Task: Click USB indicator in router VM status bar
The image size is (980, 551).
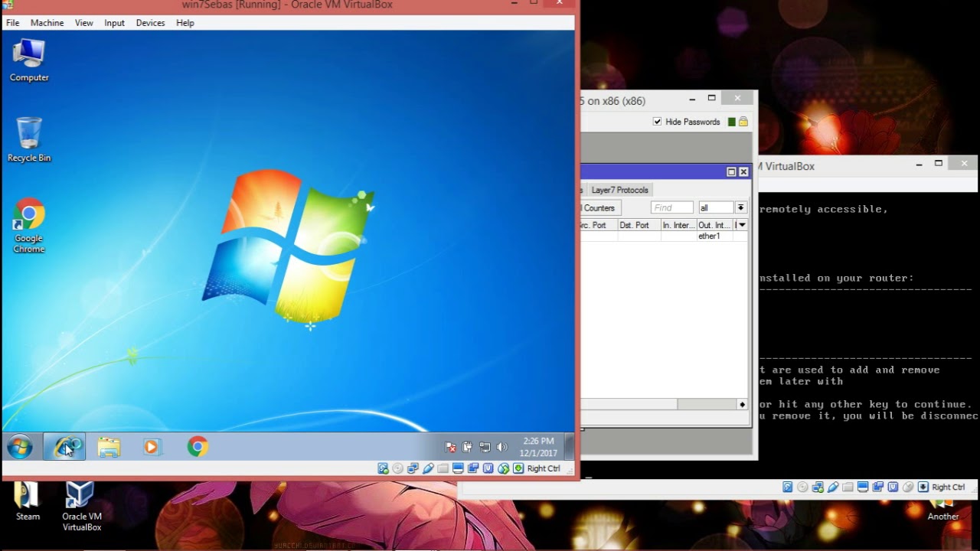Action: coord(833,487)
